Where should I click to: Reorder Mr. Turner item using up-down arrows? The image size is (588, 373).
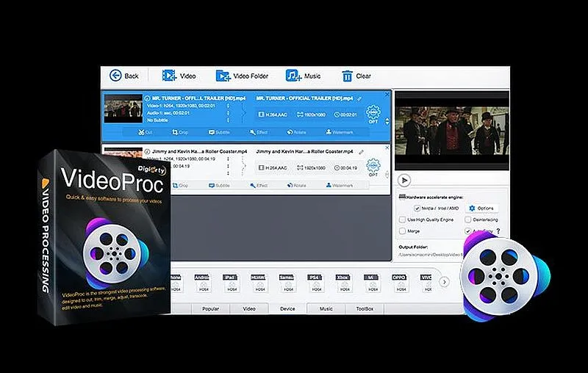(x=387, y=121)
